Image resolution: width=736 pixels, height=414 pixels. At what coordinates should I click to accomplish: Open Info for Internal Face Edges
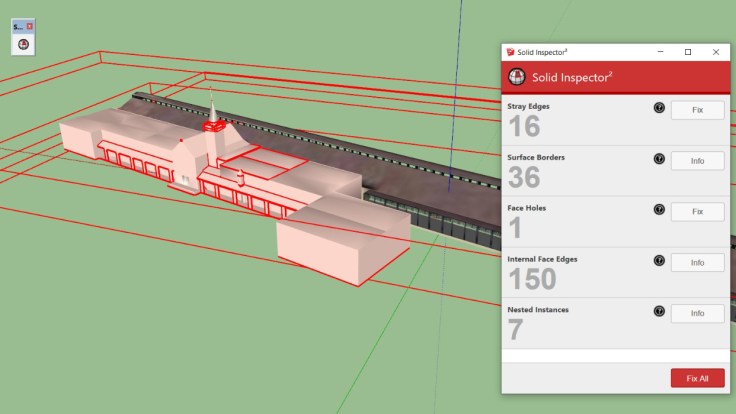coord(697,263)
